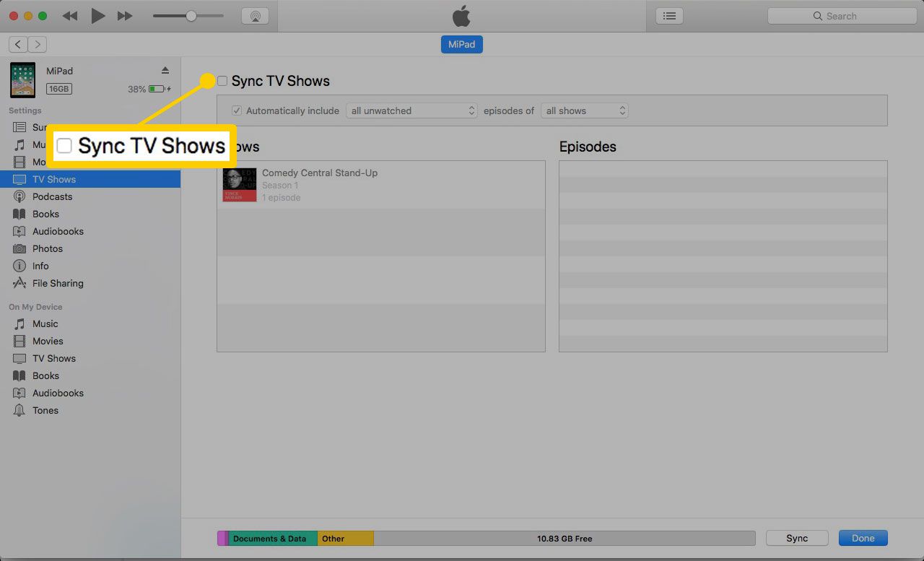This screenshot has width=924, height=561.
Task: Click the fast-forward playback button
Action: pos(125,16)
